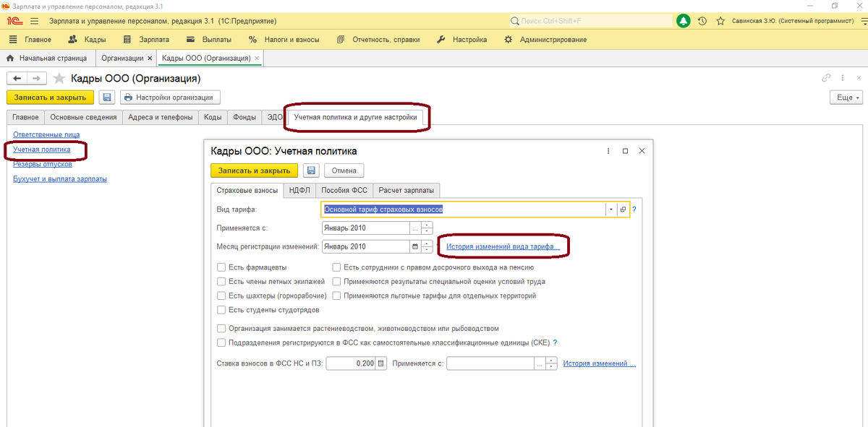Save organization with the floppy disk icon

click(x=107, y=98)
